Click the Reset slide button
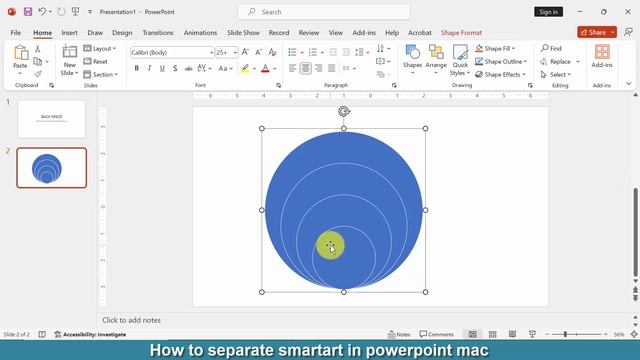This screenshot has width=640, height=360. 96,61
